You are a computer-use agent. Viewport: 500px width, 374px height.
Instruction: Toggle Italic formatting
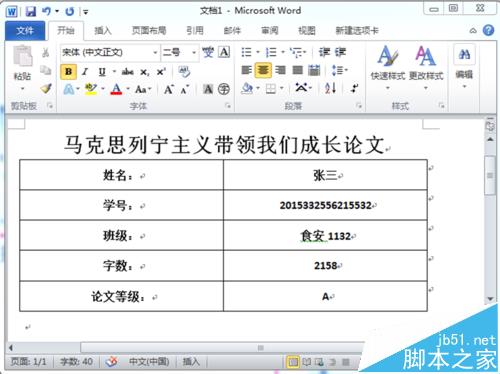coord(85,72)
